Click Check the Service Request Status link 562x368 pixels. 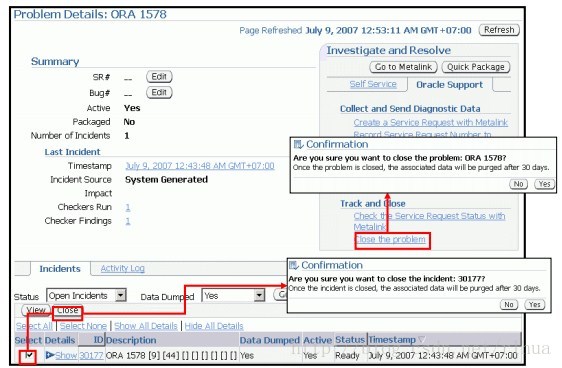click(429, 221)
